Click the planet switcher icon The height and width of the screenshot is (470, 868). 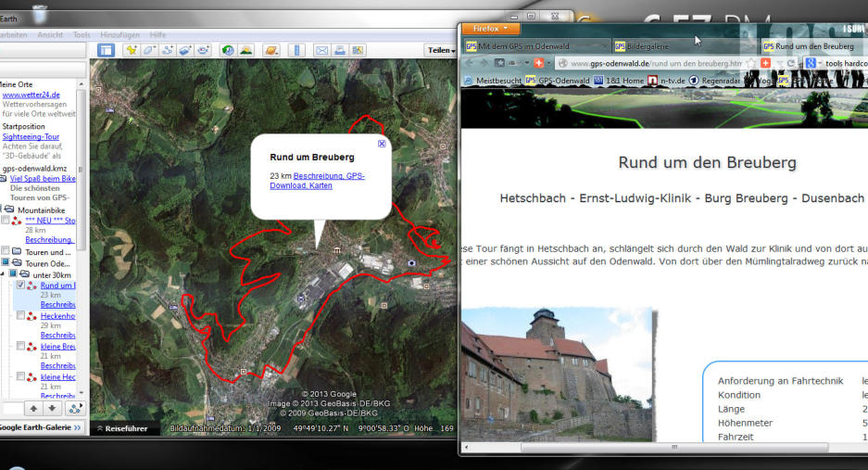tap(271, 50)
